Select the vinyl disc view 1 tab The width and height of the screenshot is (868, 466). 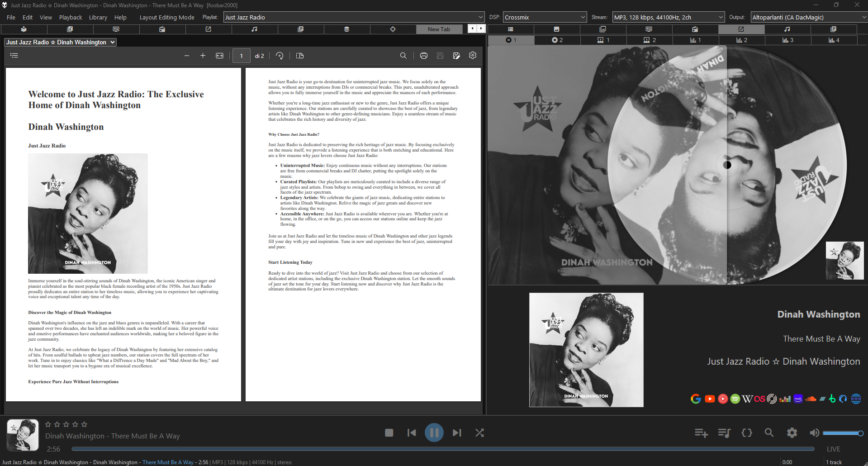(511, 40)
